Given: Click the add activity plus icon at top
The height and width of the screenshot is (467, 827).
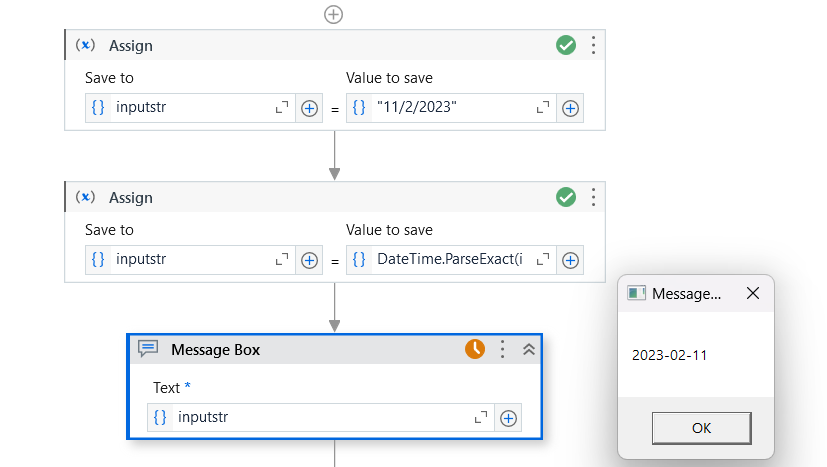Looking at the screenshot, I should [x=334, y=14].
